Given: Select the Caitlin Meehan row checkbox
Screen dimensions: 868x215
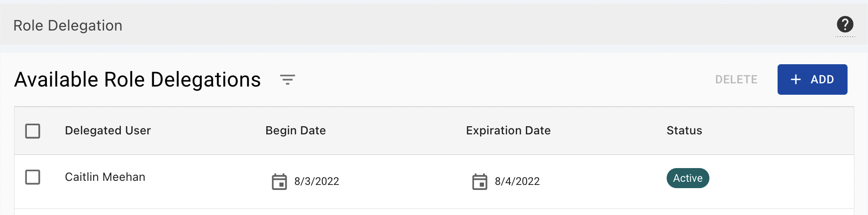Looking at the screenshot, I should [x=33, y=177].
